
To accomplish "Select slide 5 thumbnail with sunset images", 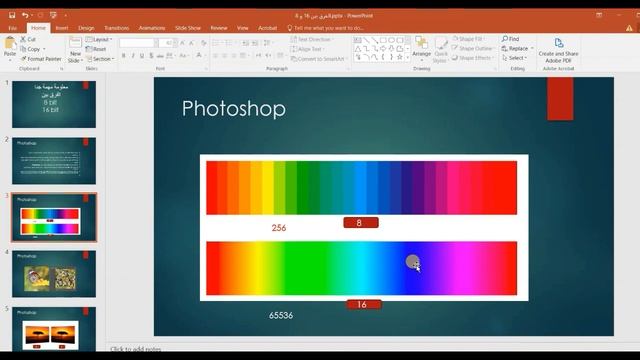I will (x=54, y=329).
